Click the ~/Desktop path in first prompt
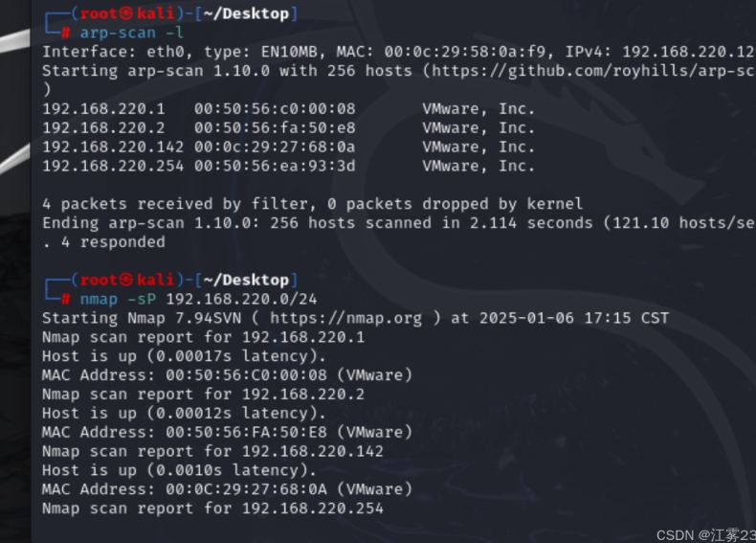756x543 pixels. (x=246, y=13)
